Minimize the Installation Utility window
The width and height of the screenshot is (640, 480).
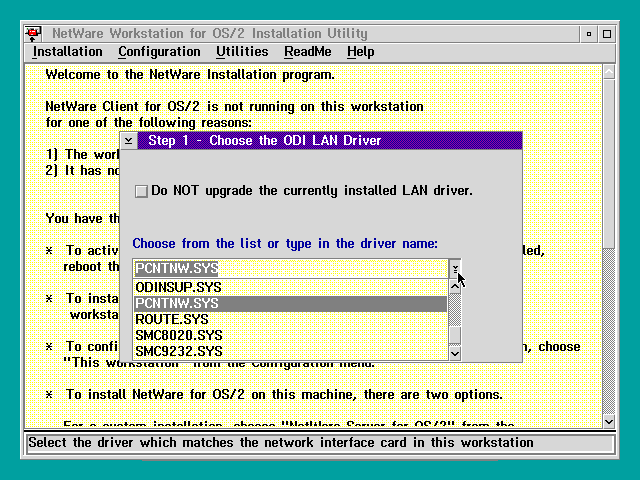pyautogui.click(x=589, y=34)
